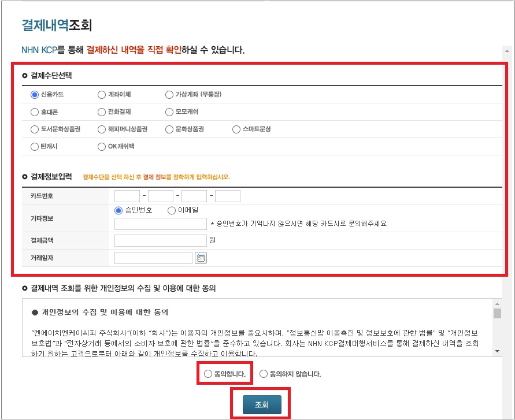Choose OK캐쉬백 as payment method
The image size is (515, 420).
101,146
